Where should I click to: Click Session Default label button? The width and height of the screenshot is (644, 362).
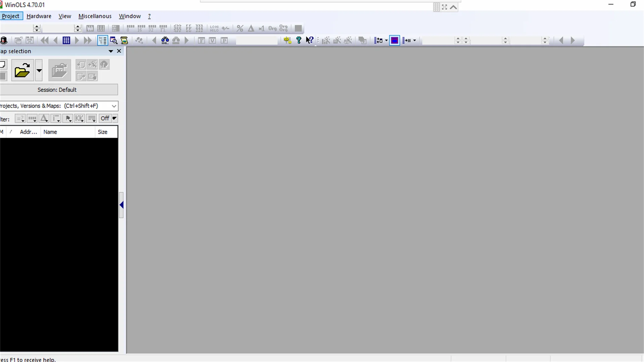coord(57,89)
